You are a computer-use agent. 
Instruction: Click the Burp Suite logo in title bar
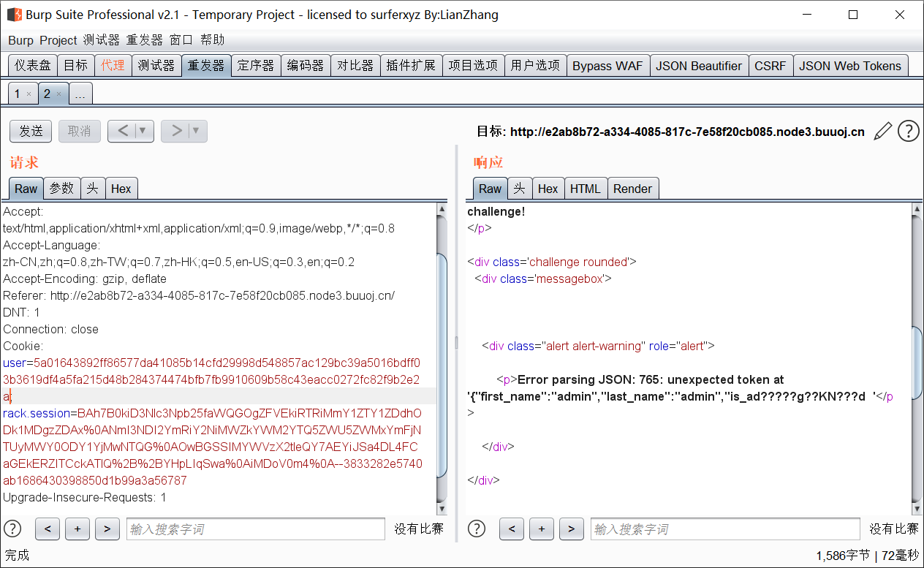[14, 15]
